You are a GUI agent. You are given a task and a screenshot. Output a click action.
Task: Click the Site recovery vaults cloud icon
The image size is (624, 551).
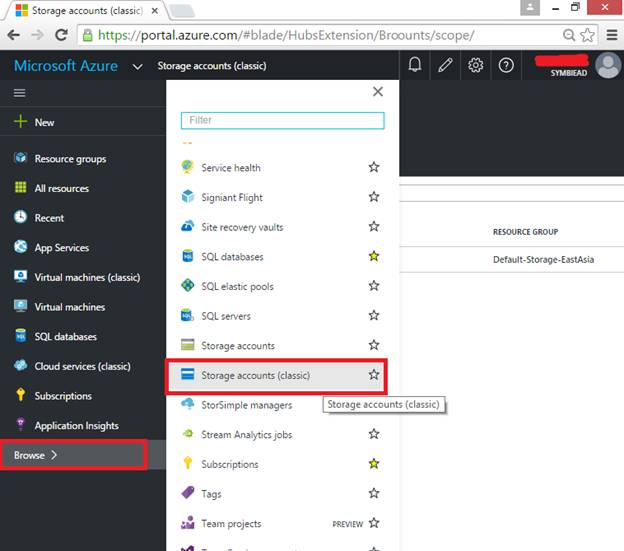[x=187, y=226]
